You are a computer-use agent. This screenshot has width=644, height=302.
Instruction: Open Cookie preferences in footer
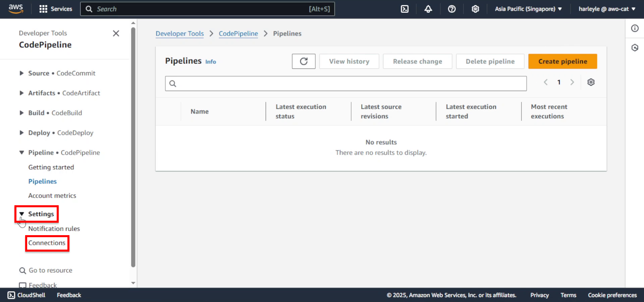coord(612,295)
